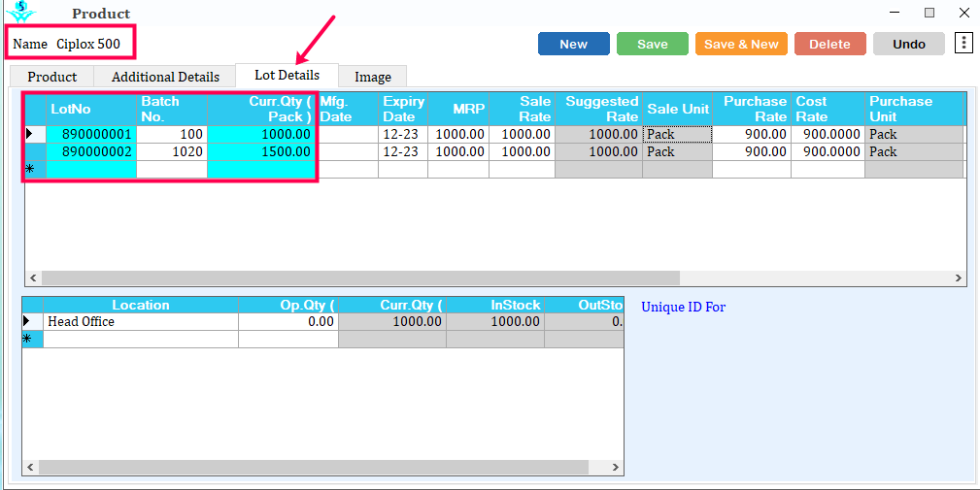Click the application logo icon
The height and width of the screenshot is (490, 980).
pyautogui.click(x=22, y=12)
